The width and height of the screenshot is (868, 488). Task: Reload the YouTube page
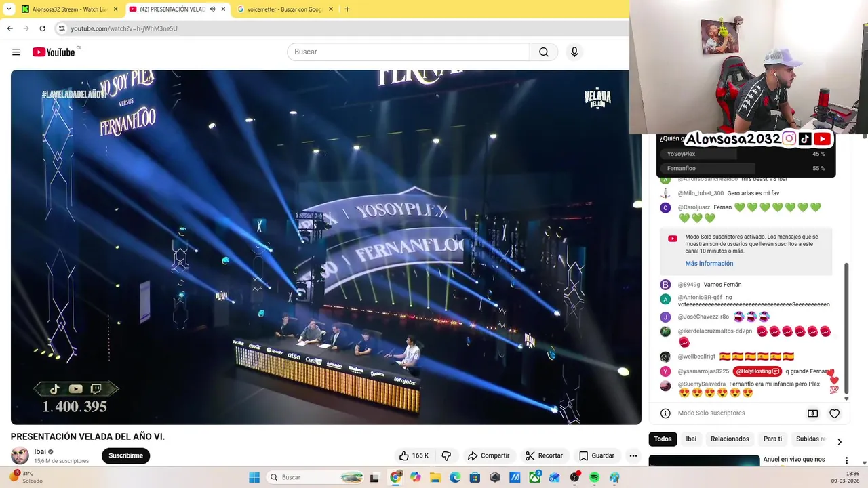coord(42,28)
